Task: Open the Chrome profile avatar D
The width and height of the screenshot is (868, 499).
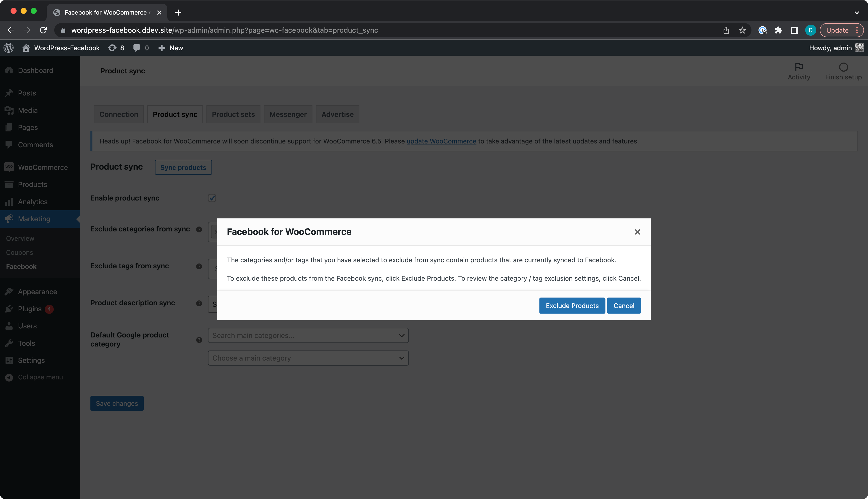Action: pyautogui.click(x=810, y=30)
